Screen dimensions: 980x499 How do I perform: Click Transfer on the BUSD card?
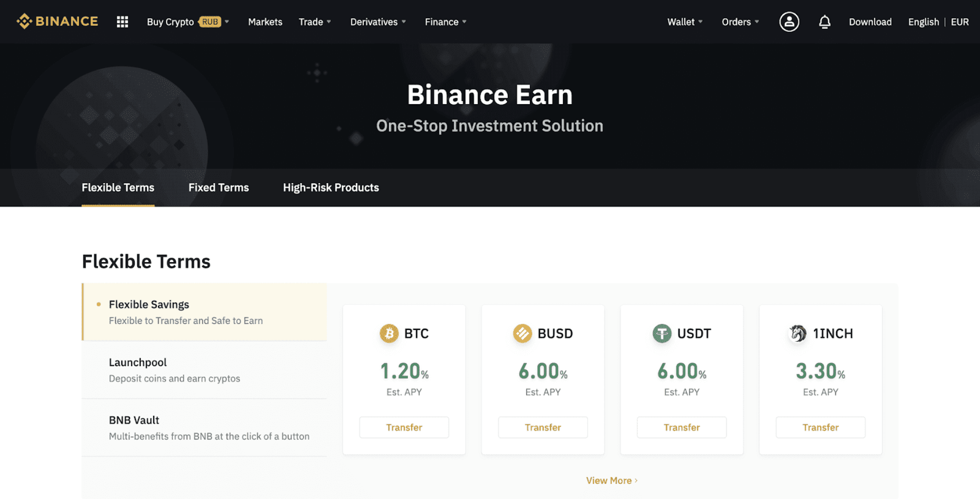pos(543,427)
